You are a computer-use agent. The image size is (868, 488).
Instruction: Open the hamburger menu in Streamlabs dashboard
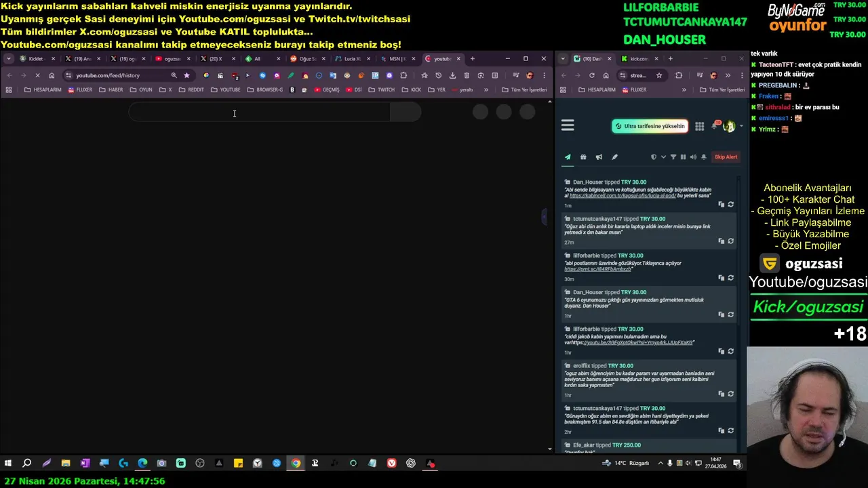[568, 125]
